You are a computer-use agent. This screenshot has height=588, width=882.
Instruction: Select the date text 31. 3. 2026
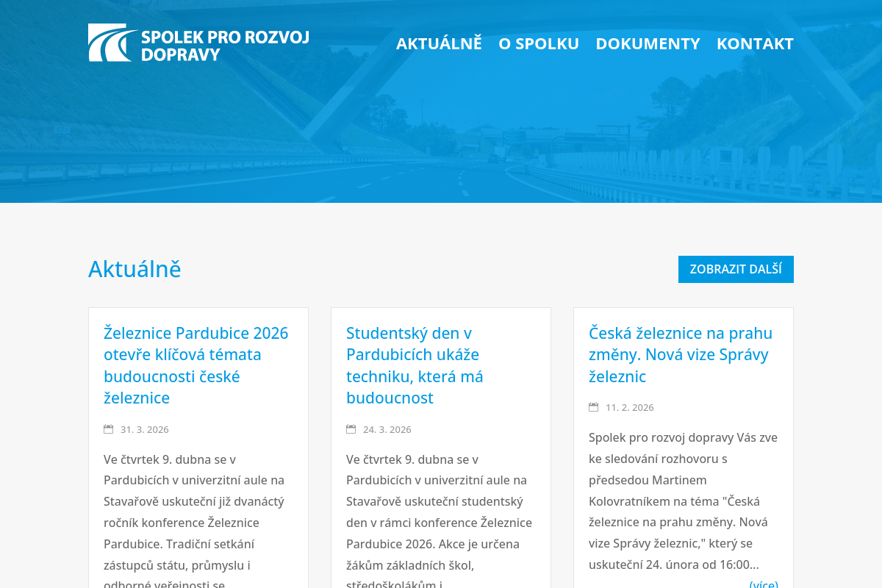[x=145, y=429]
